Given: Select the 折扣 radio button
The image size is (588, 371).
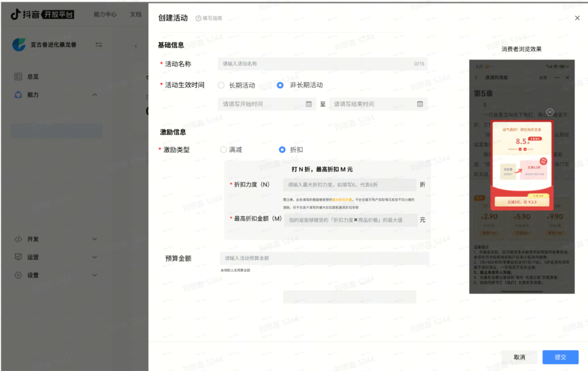Looking at the screenshot, I should 282,150.
